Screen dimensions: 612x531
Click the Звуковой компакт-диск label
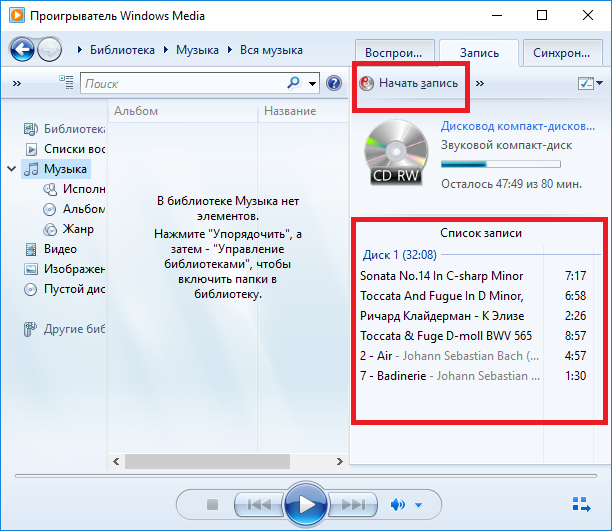click(506, 145)
